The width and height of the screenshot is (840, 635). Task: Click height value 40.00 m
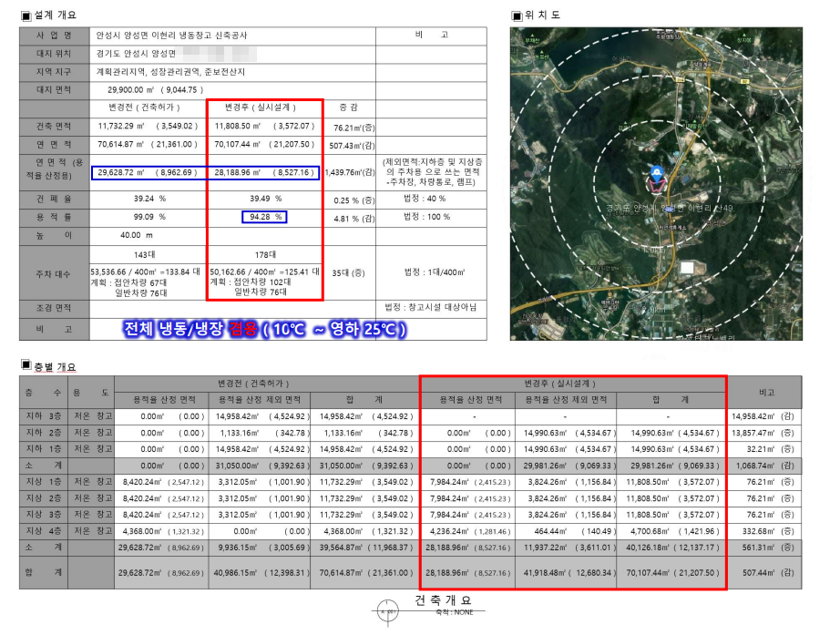(x=137, y=235)
